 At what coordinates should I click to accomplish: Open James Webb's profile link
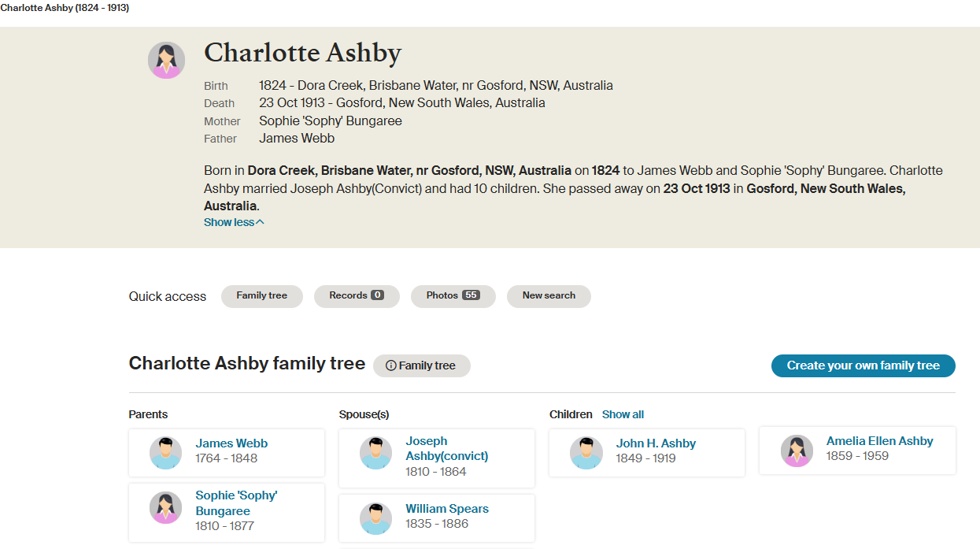(231, 443)
